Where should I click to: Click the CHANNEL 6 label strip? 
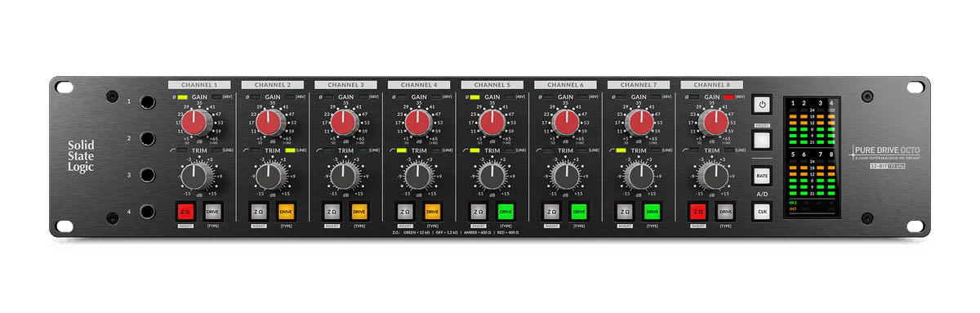click(x=566, y=84)
